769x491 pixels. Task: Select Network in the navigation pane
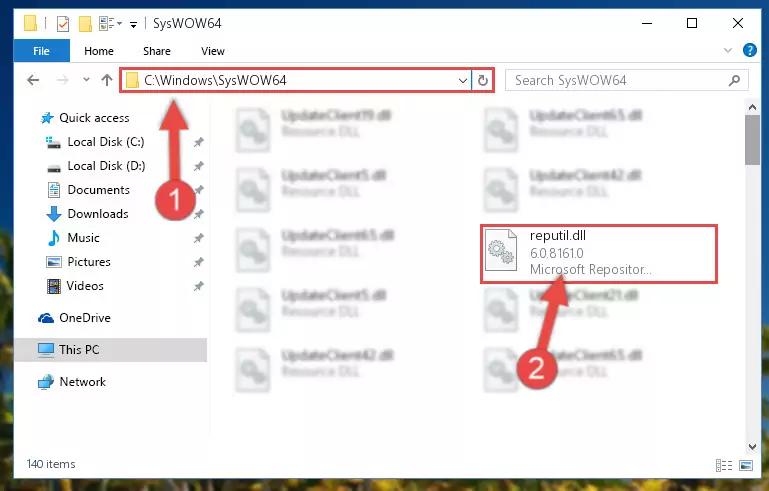(x=82, y=382)
